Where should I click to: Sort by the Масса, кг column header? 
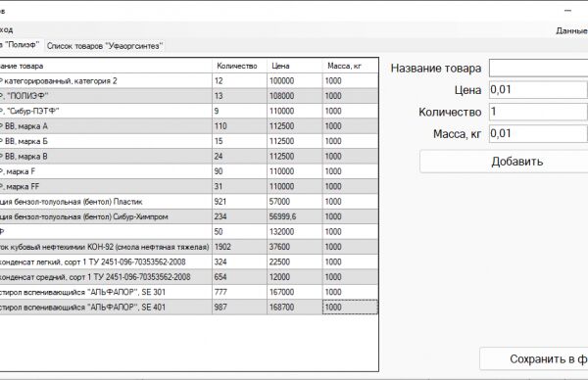tap(350, 66)
